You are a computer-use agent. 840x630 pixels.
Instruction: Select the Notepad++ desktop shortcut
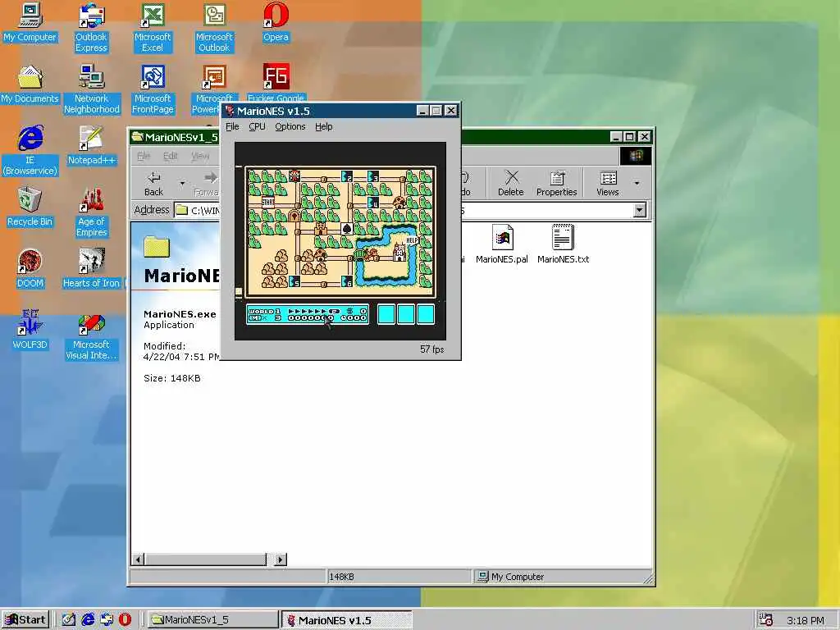91,146
